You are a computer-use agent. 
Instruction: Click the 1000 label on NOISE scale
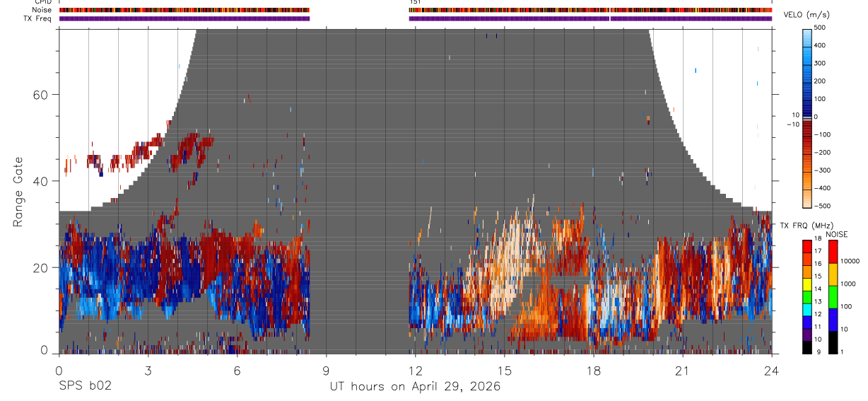849,284
